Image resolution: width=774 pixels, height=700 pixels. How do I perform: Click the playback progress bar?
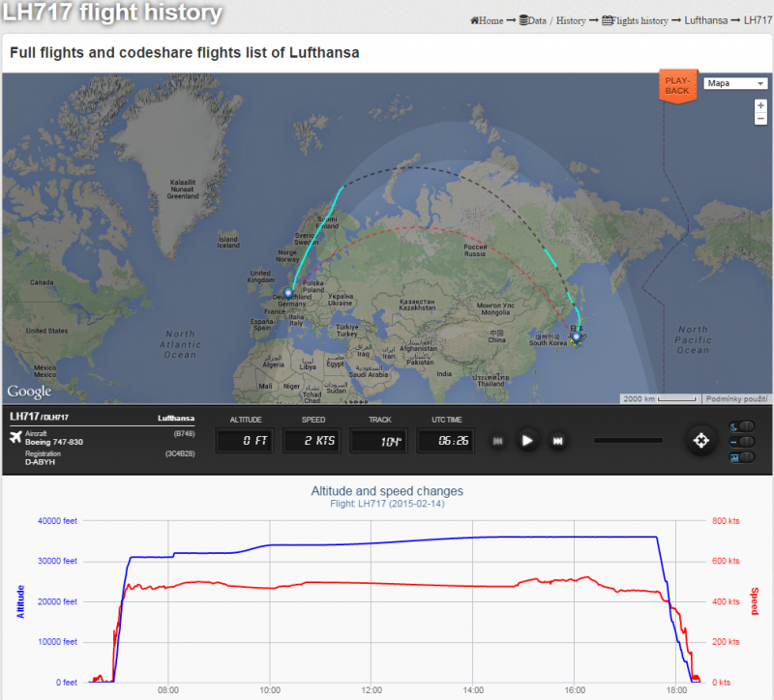point(628,441)
